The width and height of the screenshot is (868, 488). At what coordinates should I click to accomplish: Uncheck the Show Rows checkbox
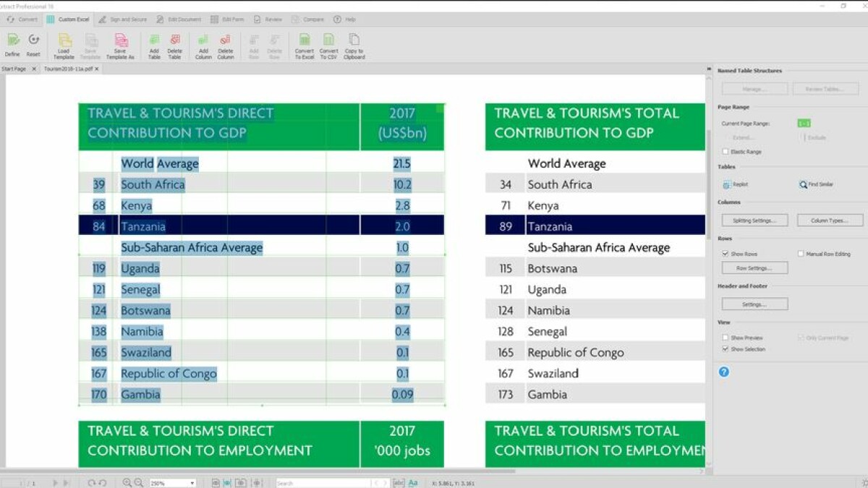click(x=726, y=254)
